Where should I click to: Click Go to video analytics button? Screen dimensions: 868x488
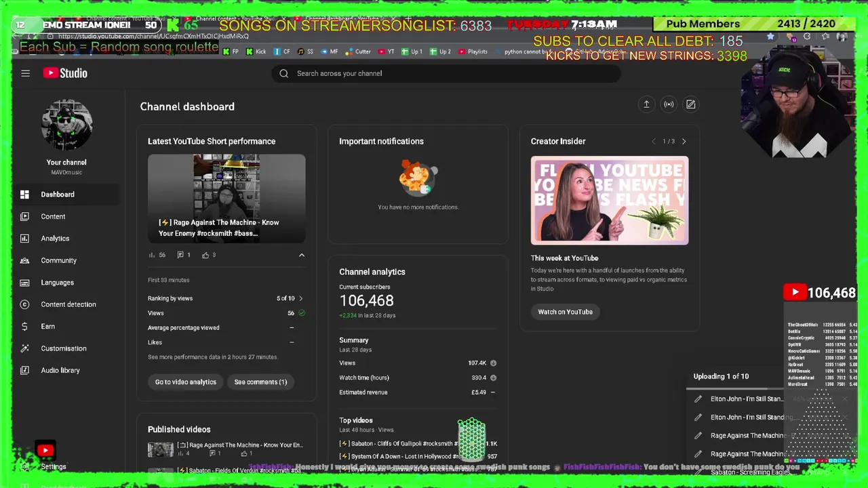pos(186,382)
